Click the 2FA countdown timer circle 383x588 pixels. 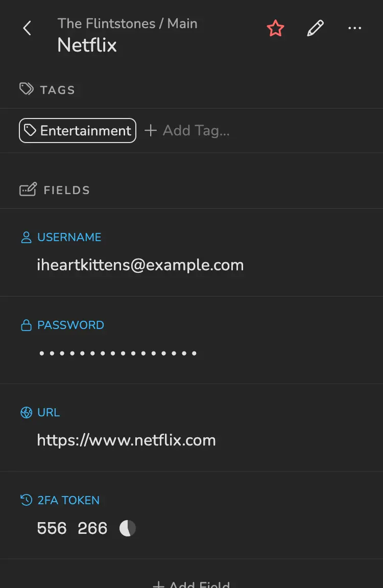128,528
